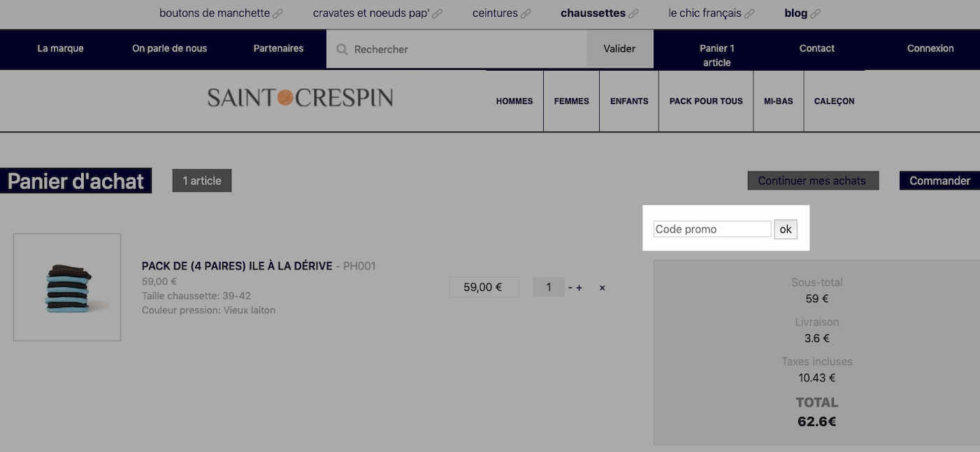
Task: Apply promo code with ok button
Action: click(x=786, y=229)
